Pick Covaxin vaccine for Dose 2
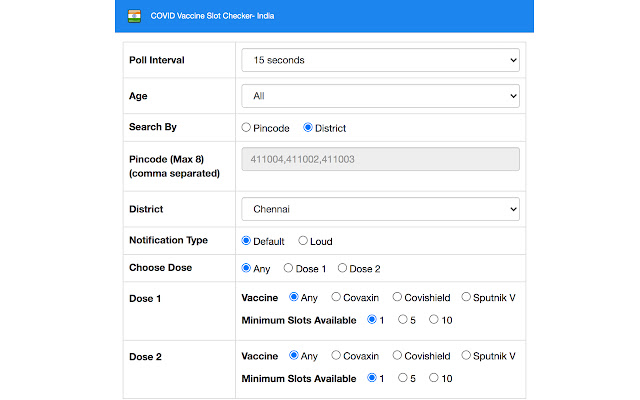Screen dimensions: 640x400 [335, 355]
